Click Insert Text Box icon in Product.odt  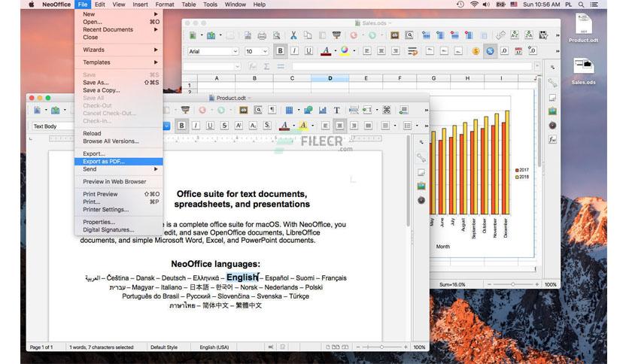pos(336,110)
